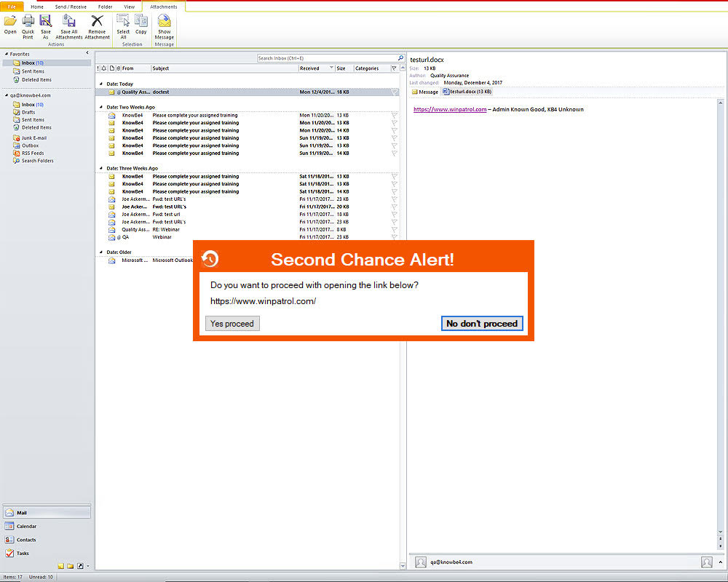Image resolution: width=728 pixels, height=582 pixels.
Task: Click the Flag Status column header icon
Action: pyautogui.click(x=394, y=68)
